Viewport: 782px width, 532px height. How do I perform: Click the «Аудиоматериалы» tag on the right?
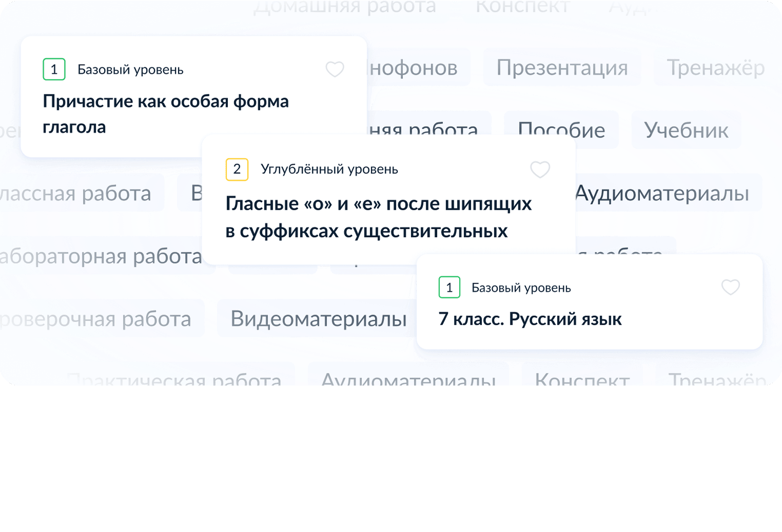(662, 193)
